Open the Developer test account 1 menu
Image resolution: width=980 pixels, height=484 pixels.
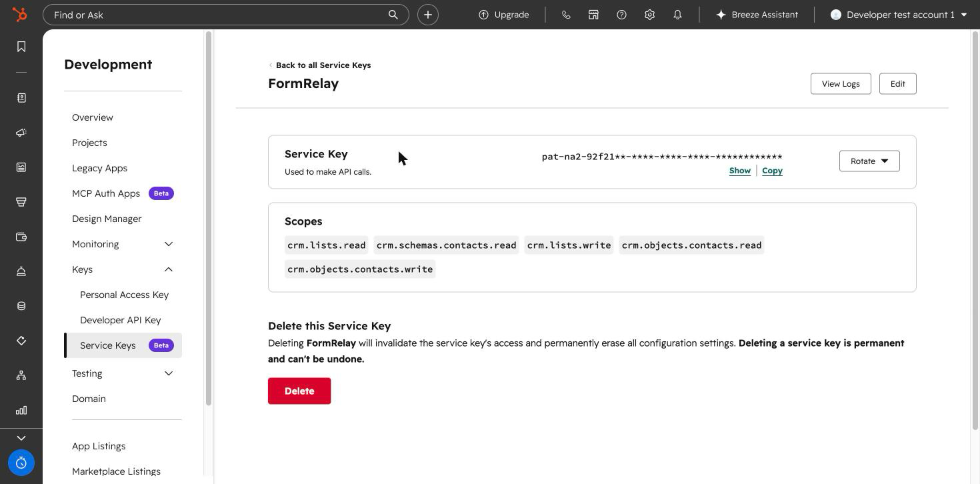point(899,15)
